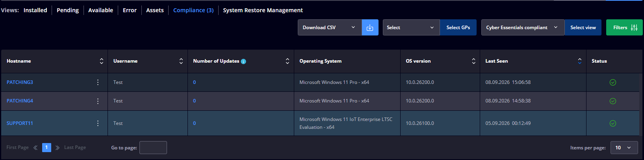
Task: Open System Restore Management view
Action: 263,10
